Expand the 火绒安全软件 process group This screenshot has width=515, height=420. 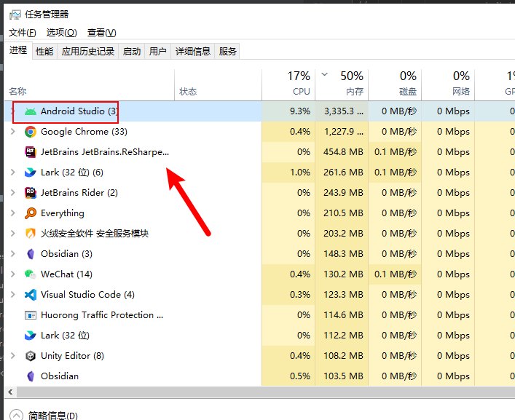tap(13, 234)
